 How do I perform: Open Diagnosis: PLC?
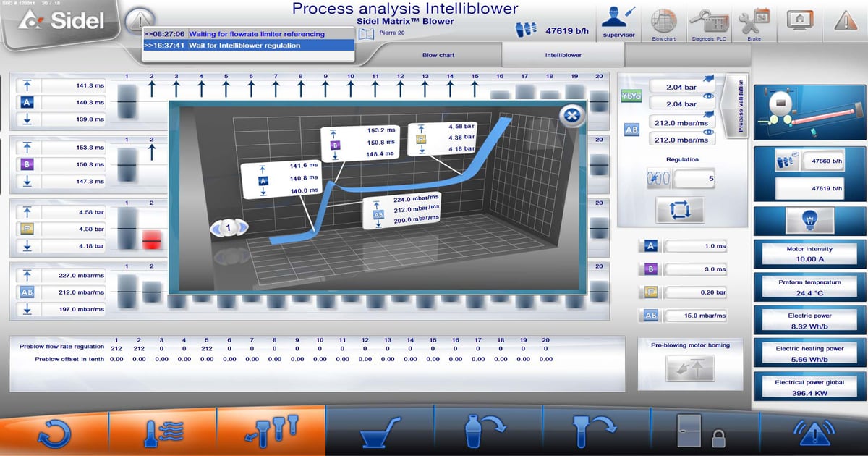pos(709,22)
